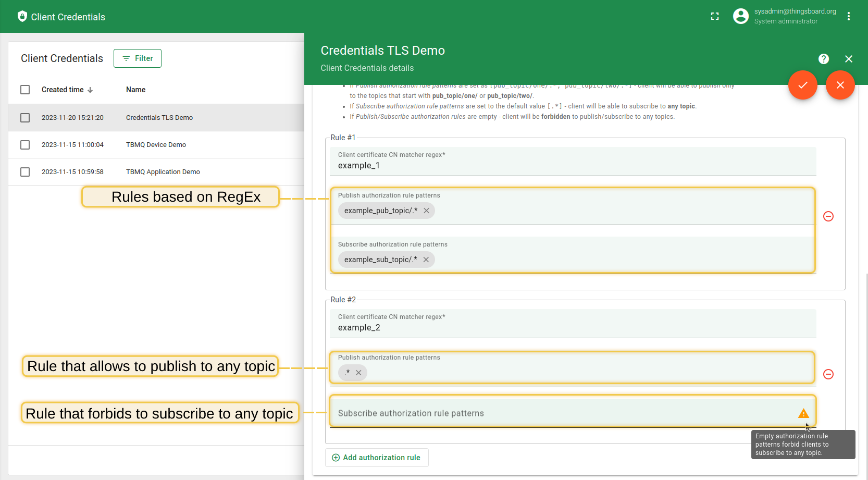This screenshot has width=868, height=480.
Task: Tick the select-all checkbox in table header
Action: click(x=25, y=90)
